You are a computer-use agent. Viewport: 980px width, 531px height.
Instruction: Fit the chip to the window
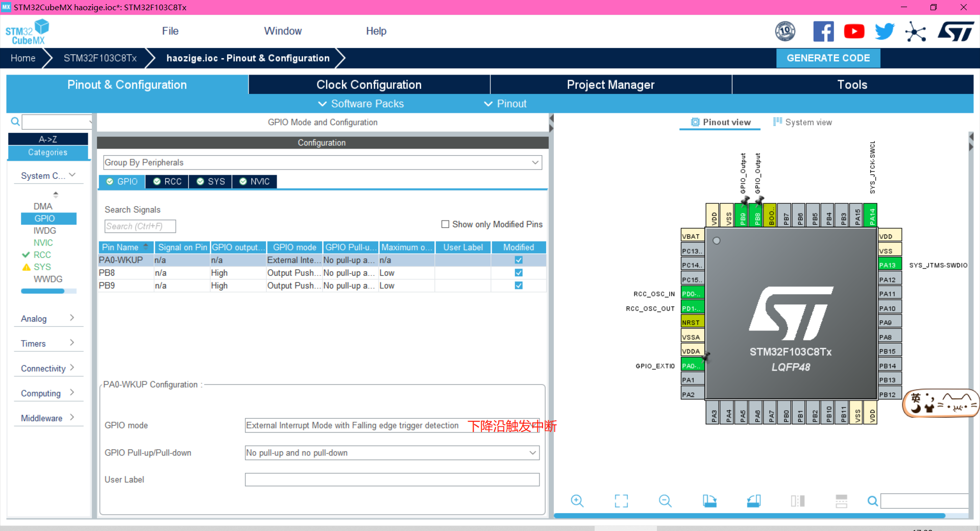621,501
